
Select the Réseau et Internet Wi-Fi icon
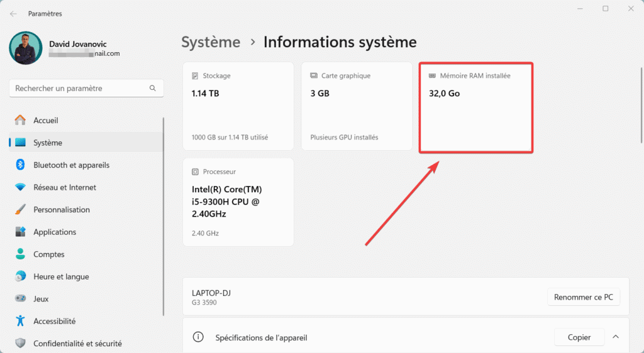[21, 187]
